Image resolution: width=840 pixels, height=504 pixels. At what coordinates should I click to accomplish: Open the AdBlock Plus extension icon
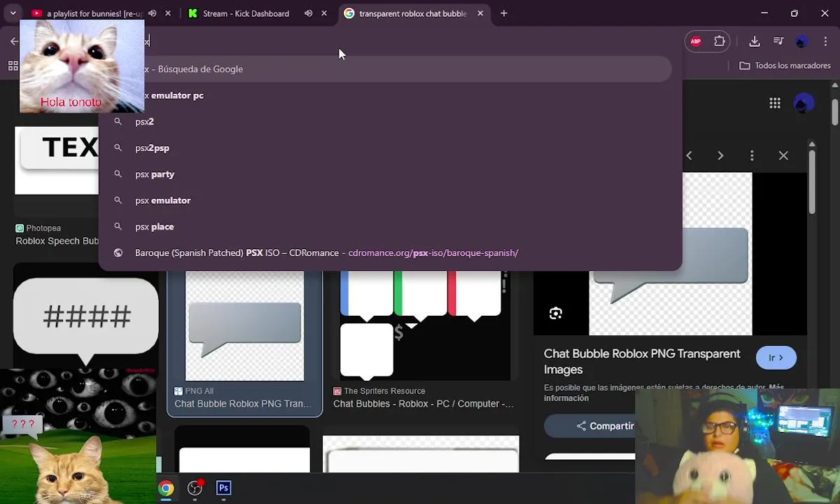(696, 41)
